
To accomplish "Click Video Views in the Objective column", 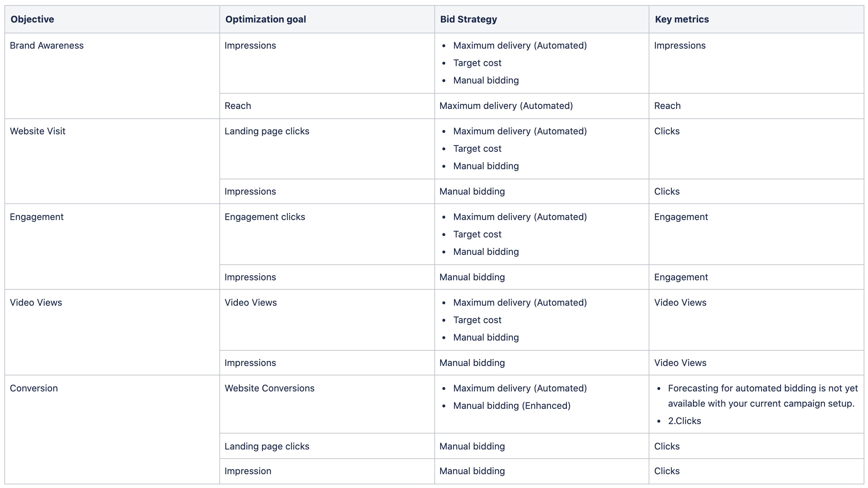I will click(36, 302).
